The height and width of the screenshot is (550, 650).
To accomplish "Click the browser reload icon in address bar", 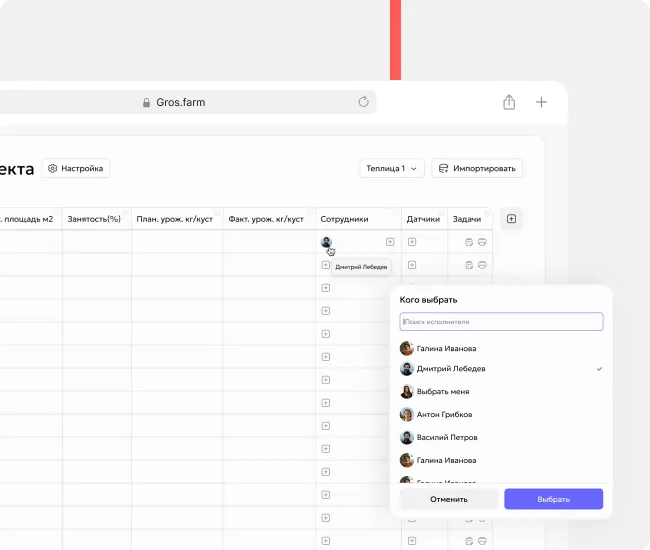I will (364, 102).
